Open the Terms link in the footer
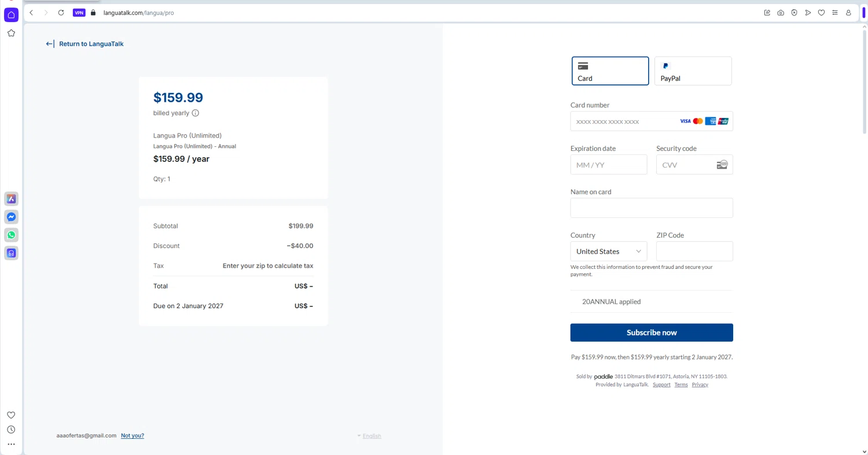 (x=681, y=384)
